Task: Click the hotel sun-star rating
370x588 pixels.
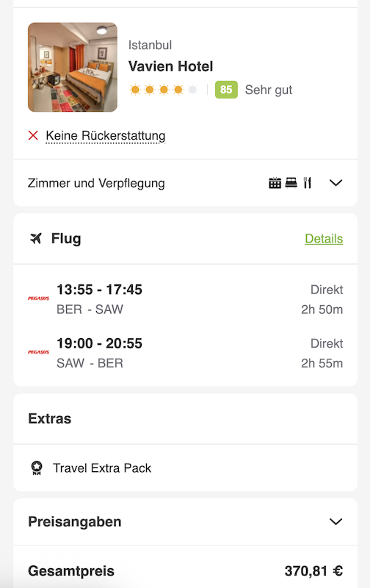Action: [164, 90]
